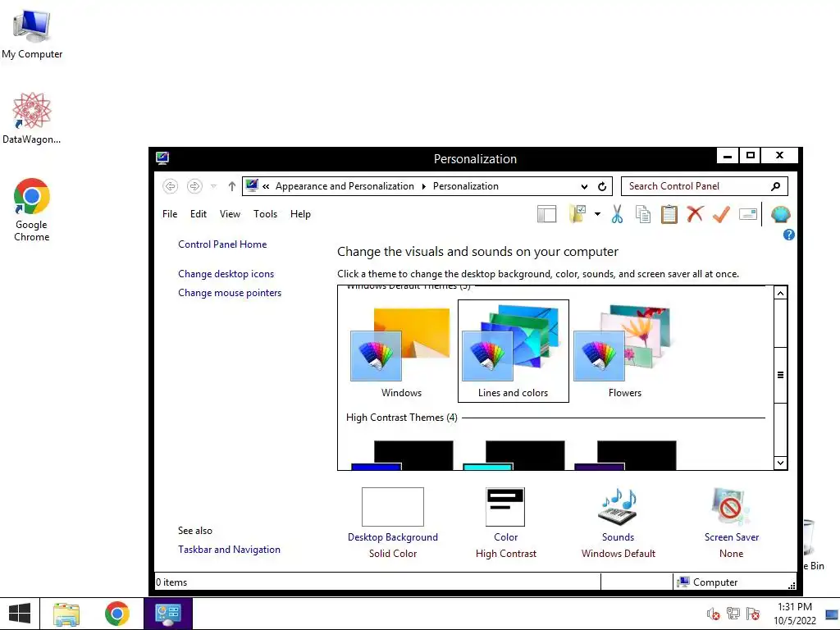Image resolution: width=840 pixels, height=630 pixels.
Task: Go to Control Panel Home
Action: point(222,244)
